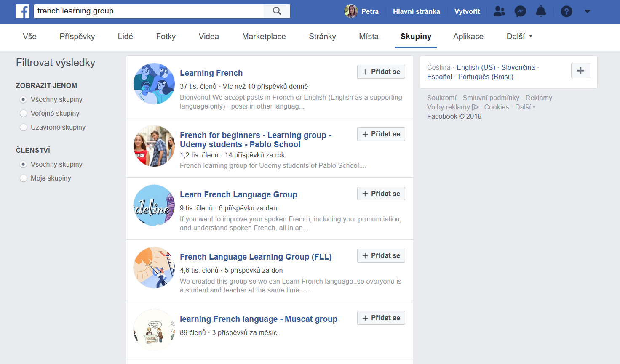Click the help question mark icon
The height and width of the screenshot is (364, 620).
pos(567,11)
